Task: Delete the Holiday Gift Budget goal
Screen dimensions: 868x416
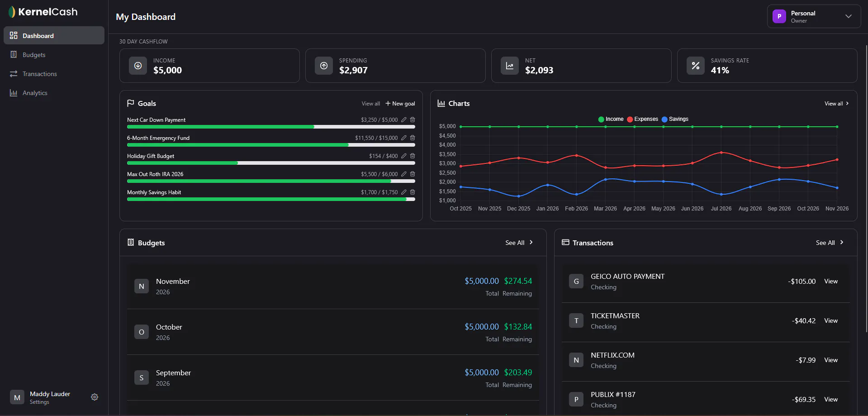Action: (x=413, y=156)
